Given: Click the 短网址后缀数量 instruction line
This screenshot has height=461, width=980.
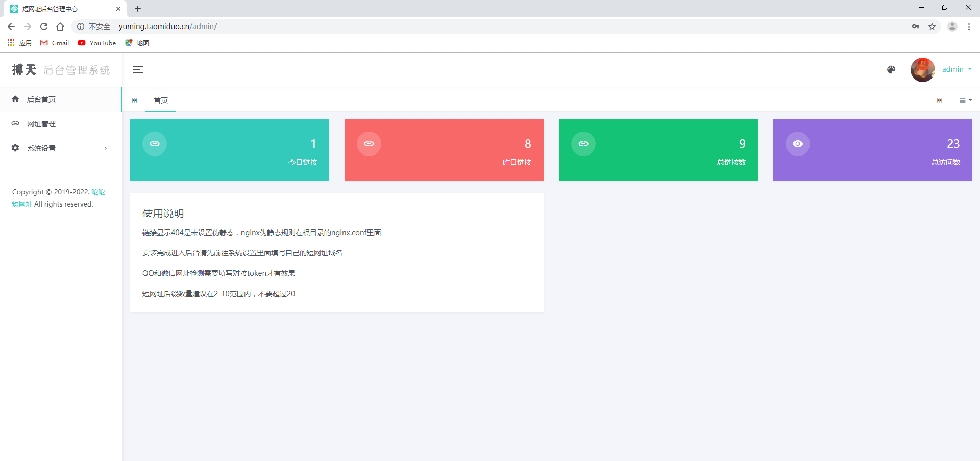Looking at the screenshot, I should [x=219, y=294].
